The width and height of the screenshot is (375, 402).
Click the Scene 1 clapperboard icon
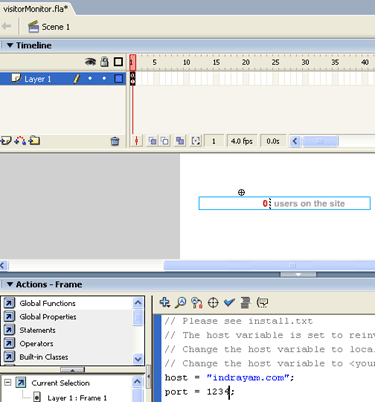[33, 27]
